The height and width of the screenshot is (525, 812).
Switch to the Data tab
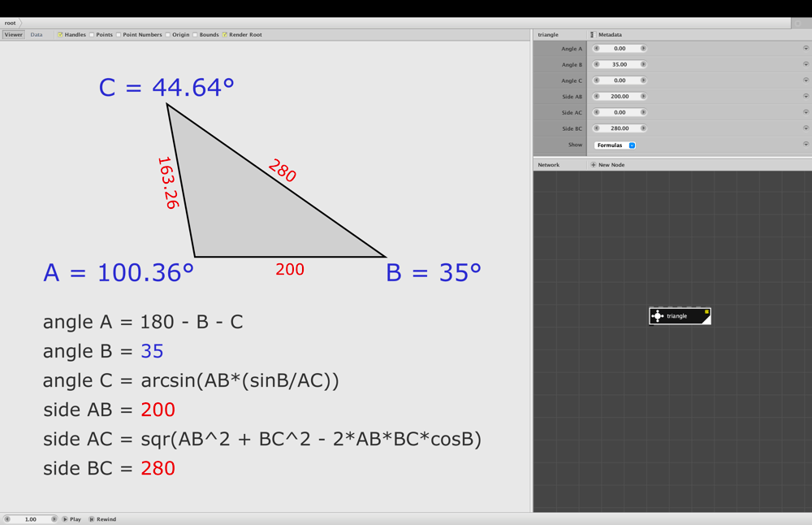click(x=37, y=35)
